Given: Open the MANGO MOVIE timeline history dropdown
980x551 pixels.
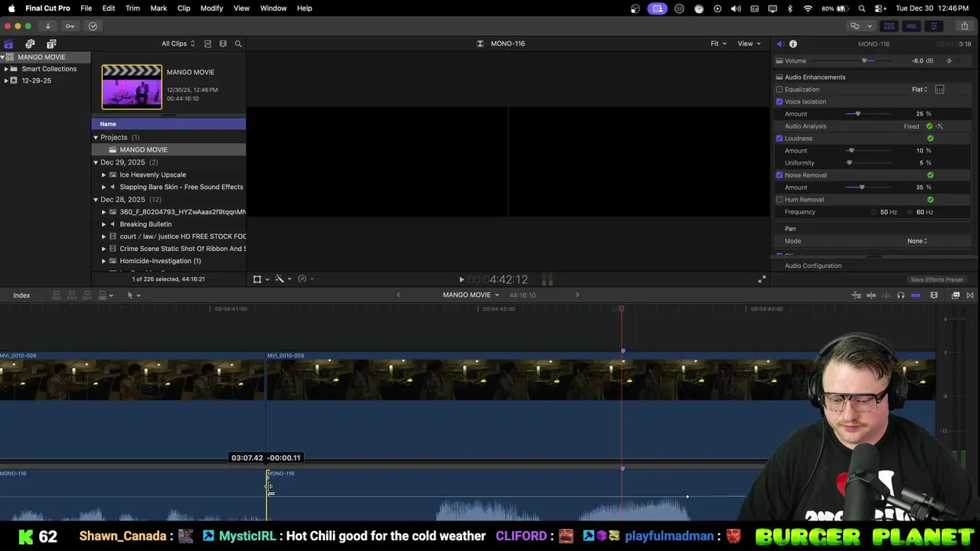Looking at the screenshot, I should tap(470, 295).
